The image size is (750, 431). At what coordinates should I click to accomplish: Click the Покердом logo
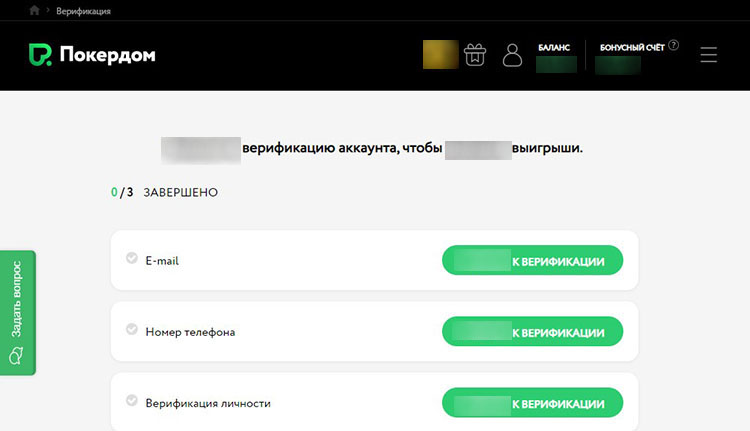(92, 55)
